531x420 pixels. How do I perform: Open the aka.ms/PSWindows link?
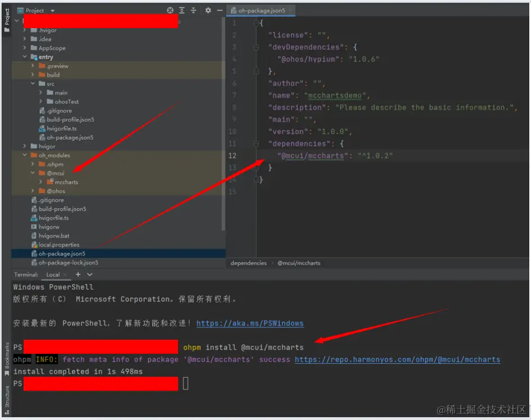click(250, 323)
